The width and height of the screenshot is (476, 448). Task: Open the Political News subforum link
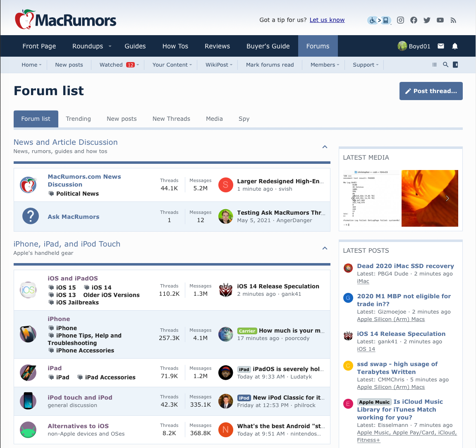tap(77, 194)
